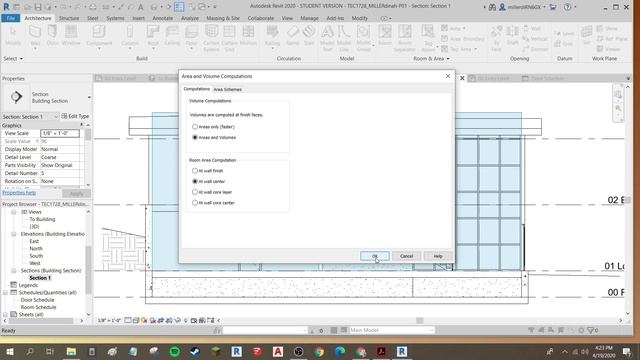Click the horizontal scrollbar thumb in view
Image resolution: width=640 pixels, height=360 pixels.
(420, 321)
